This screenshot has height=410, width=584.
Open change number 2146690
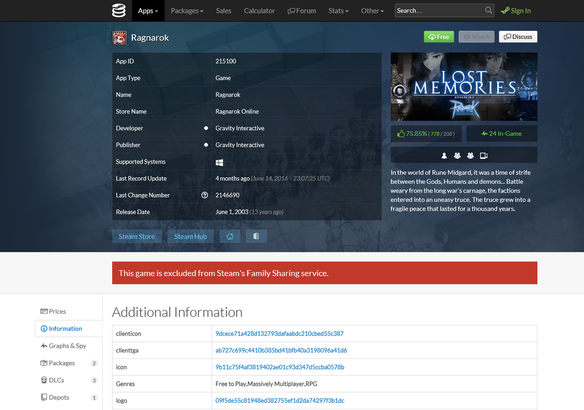(227, 195)
